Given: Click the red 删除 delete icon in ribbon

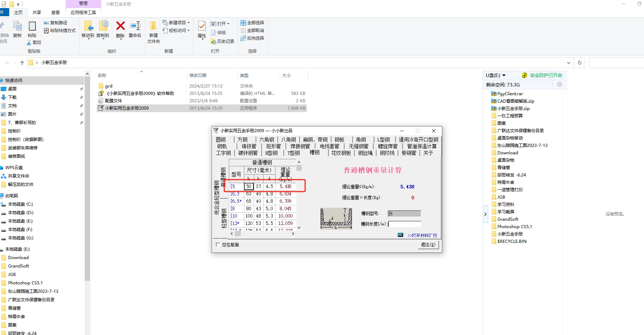Looking at the screenshot, I should [120, 26].
